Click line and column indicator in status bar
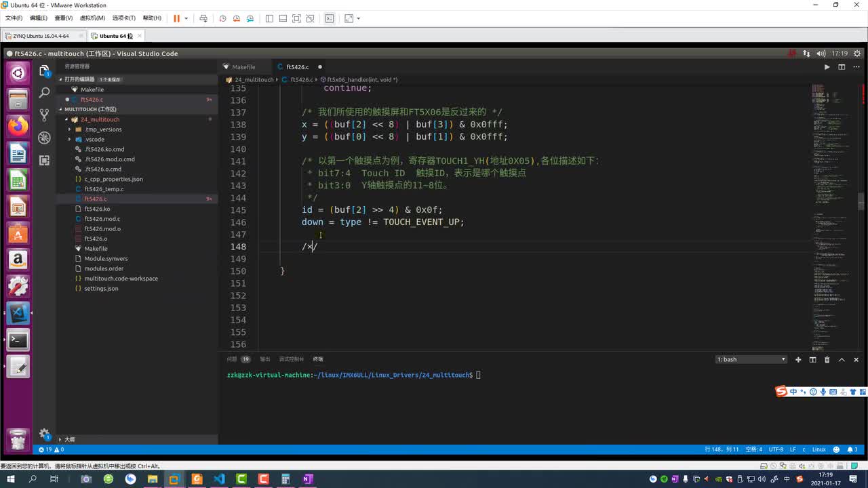Screen dimensions: 868x488 coord(722,449)
